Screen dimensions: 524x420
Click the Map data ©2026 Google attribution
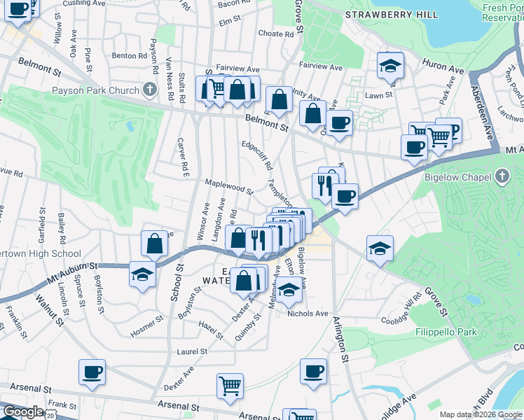[x=481, y=414]
